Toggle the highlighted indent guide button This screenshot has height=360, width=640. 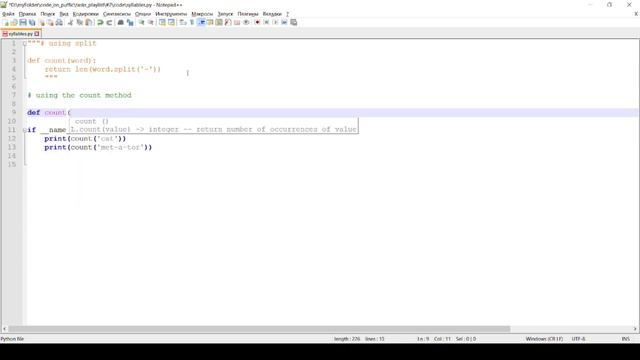click(x=201, y=22)
